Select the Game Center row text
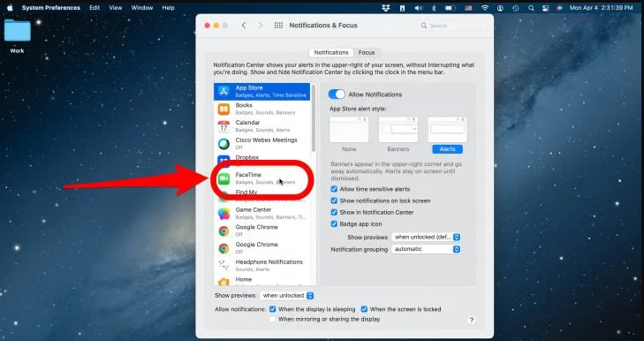644x341 pixels. tap(253, 209)
